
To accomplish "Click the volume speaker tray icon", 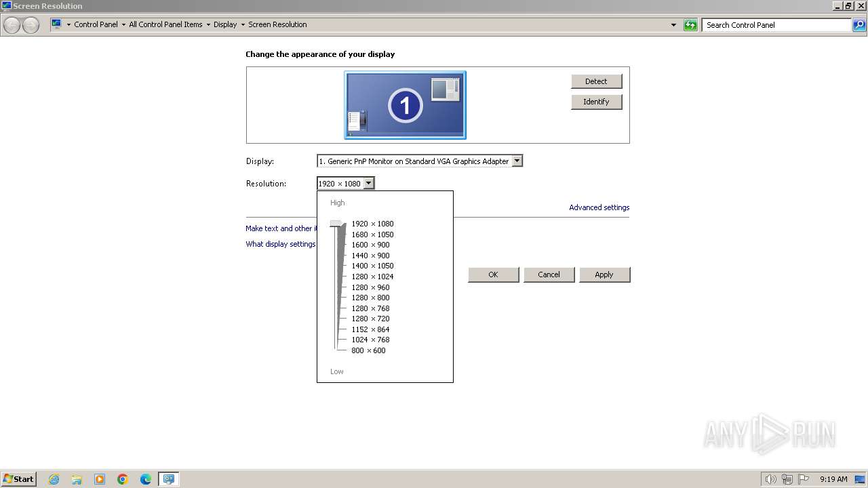I will [x=770, y=479].
